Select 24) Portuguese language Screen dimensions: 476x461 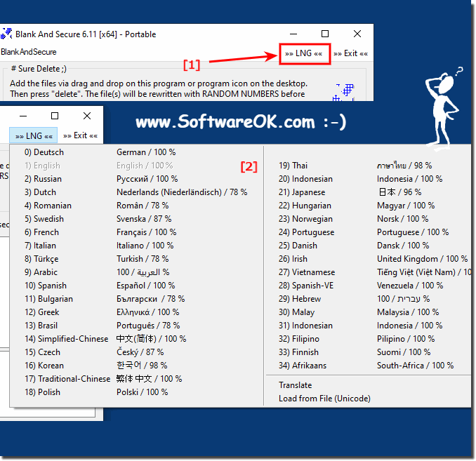coord(368,232)
